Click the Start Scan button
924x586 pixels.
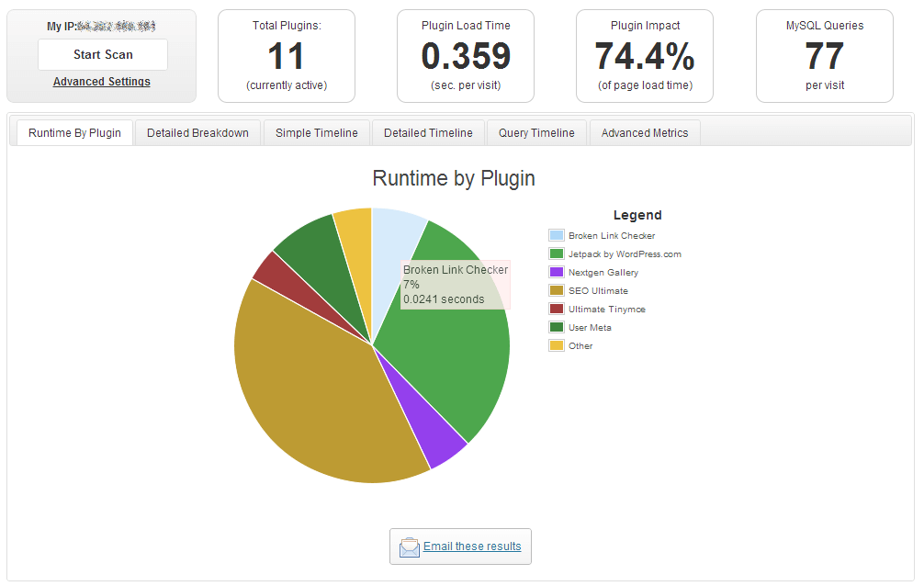click(102, 54)
